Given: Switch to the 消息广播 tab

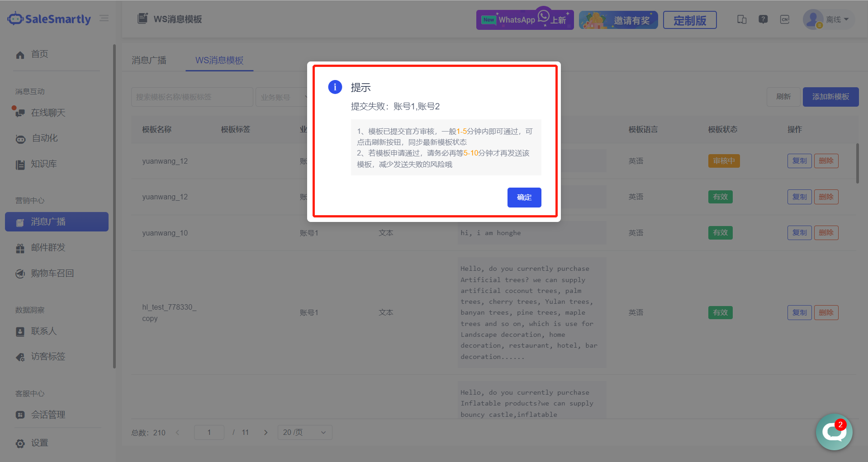Looking at the screenshot, I should click(149, 60).
